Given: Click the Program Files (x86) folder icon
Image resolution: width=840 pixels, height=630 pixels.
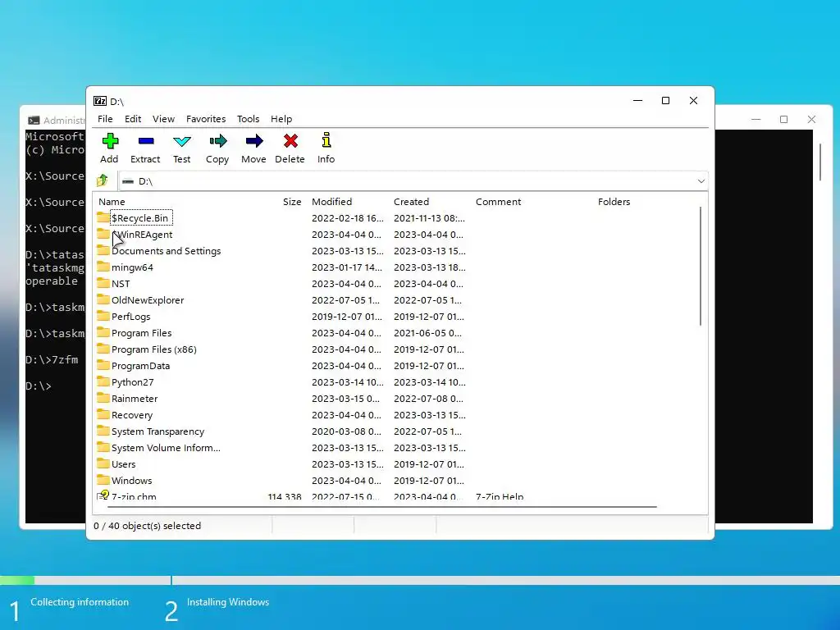Looking at the screenshot, I should (x=103, y=348).
